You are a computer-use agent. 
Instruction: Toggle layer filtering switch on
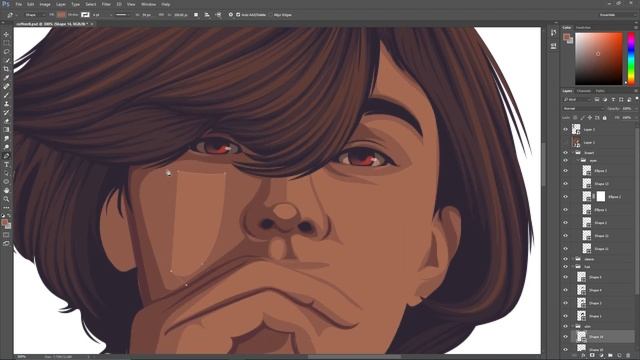click(637, 99)
